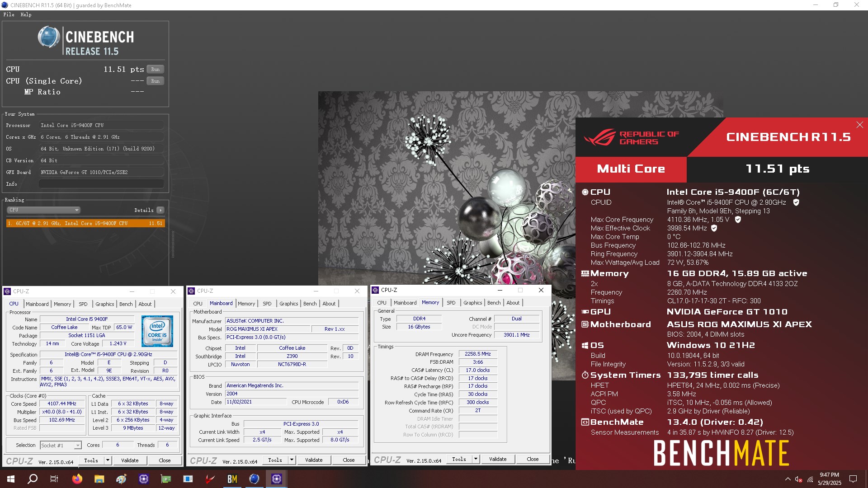Switch to Bench tab in left CPU-Z window
Image resolution: width=868 pixels, height=488 pixels.
click(126, 304)
